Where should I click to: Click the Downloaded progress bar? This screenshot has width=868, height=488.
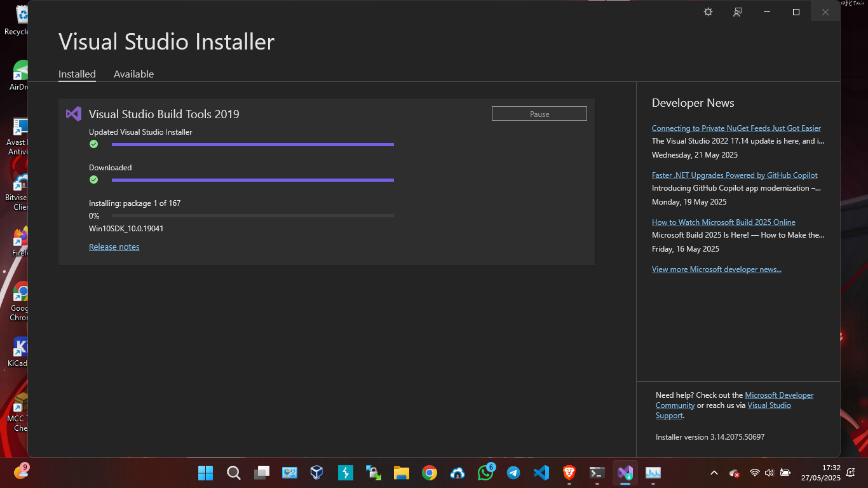[x=253, y=180]
